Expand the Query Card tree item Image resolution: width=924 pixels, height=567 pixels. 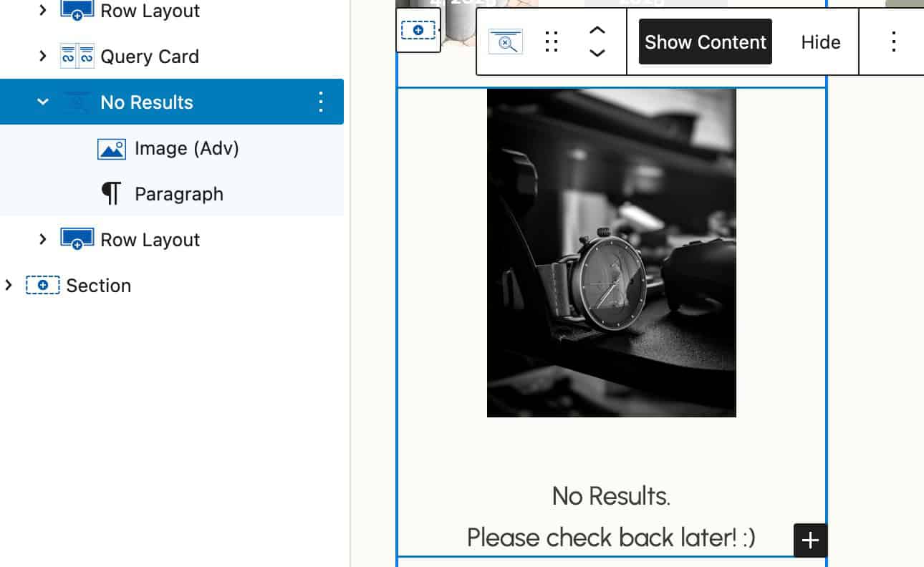point(43,57)
